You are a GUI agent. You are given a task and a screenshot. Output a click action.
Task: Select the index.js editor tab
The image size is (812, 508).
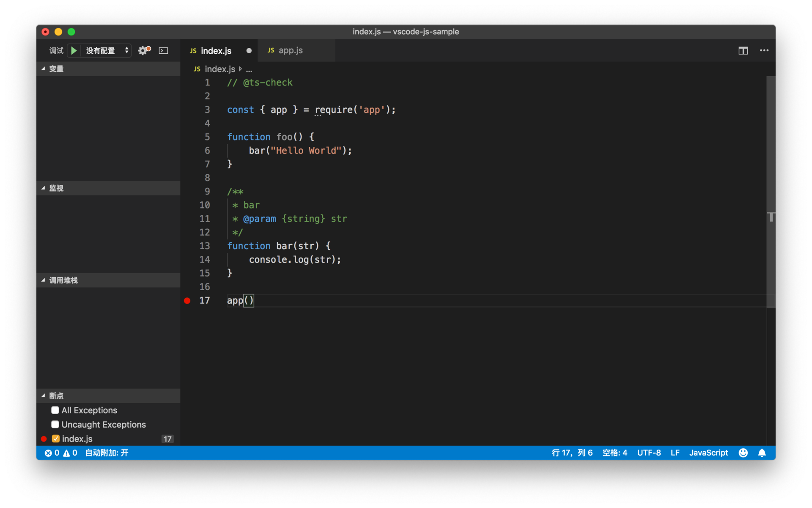[x=216, y=51]
